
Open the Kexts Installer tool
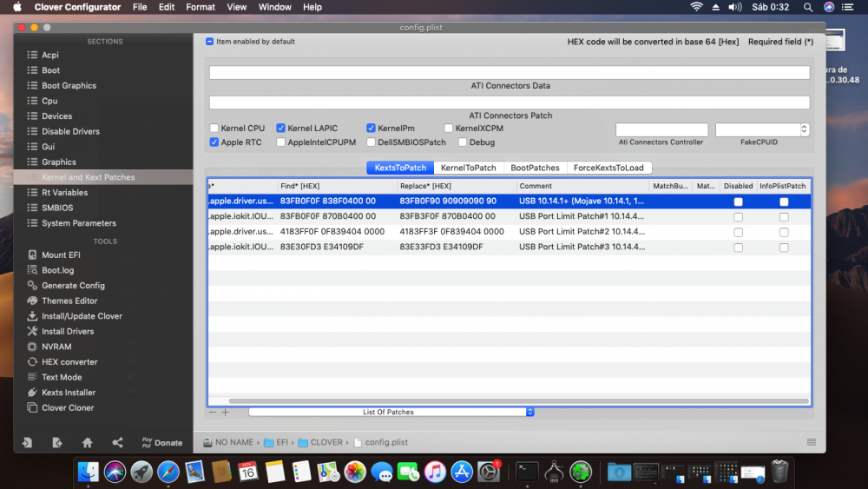point(69,392)
